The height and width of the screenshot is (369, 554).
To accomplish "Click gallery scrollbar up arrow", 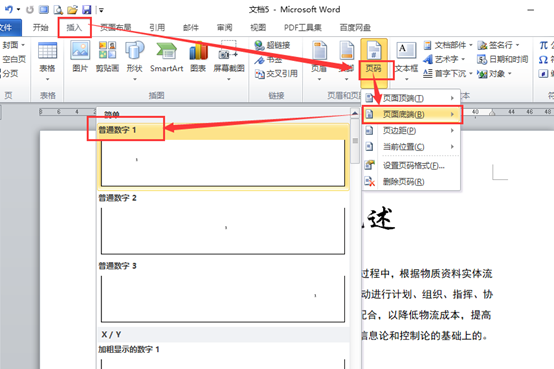I will tap(355, 113).
